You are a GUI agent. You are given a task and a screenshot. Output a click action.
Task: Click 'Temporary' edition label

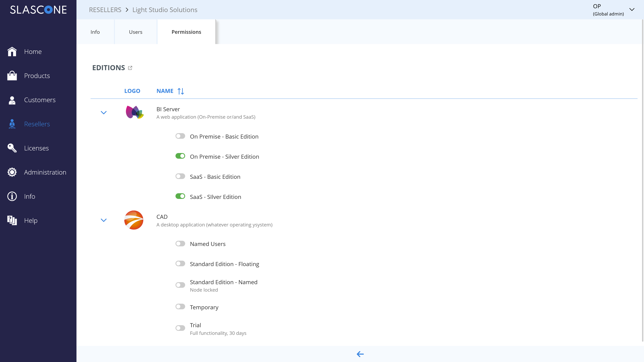(x=204, y=307)
